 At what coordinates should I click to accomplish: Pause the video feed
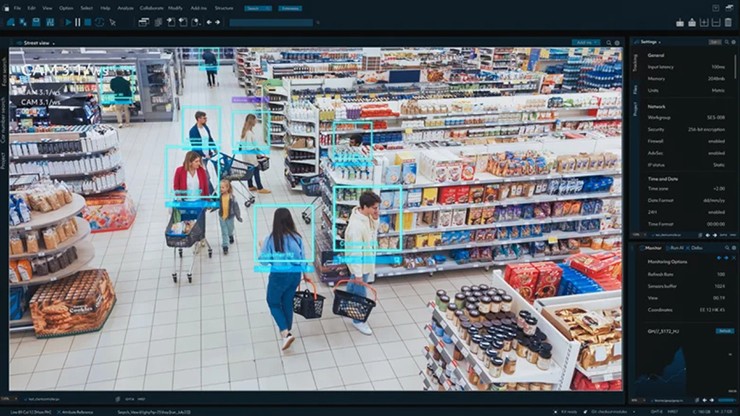click(77, 21)
